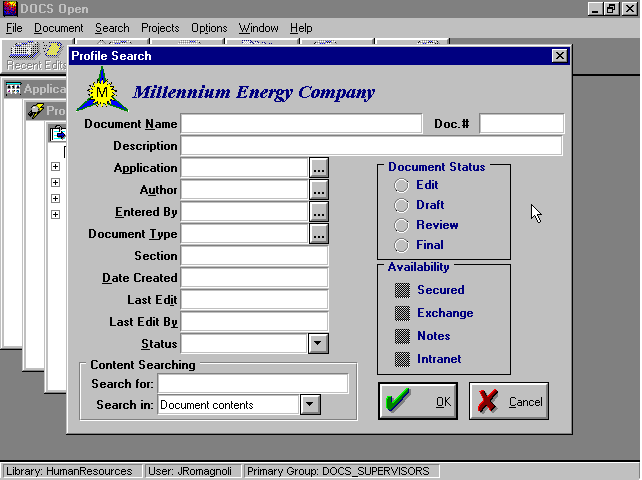Screen dimensions: 642x480
Task: Open the Entered By lookup ellipsis button
Action: point(319,212)
